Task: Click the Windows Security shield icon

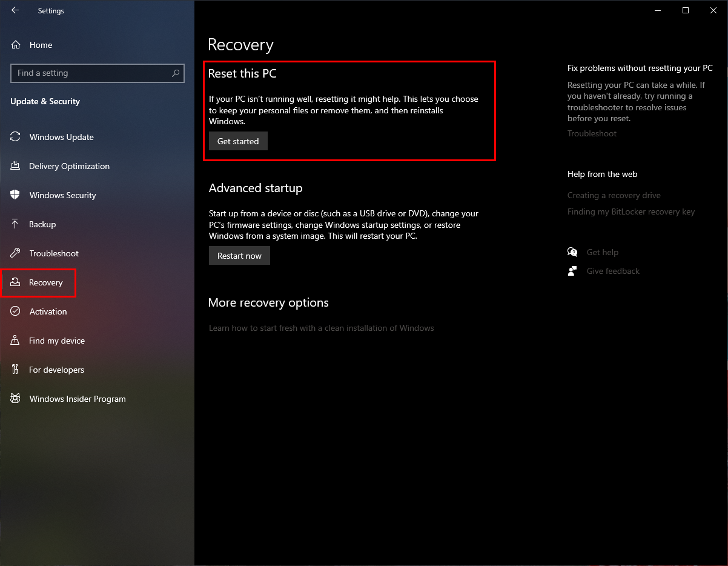Action: coord(16,195)
